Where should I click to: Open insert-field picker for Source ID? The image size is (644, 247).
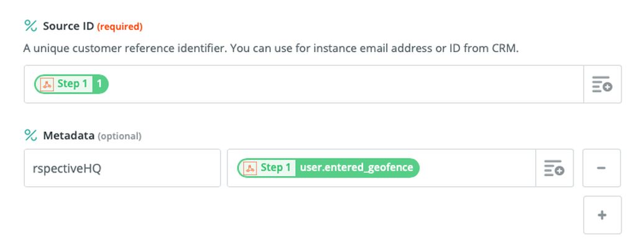(602, 84)
